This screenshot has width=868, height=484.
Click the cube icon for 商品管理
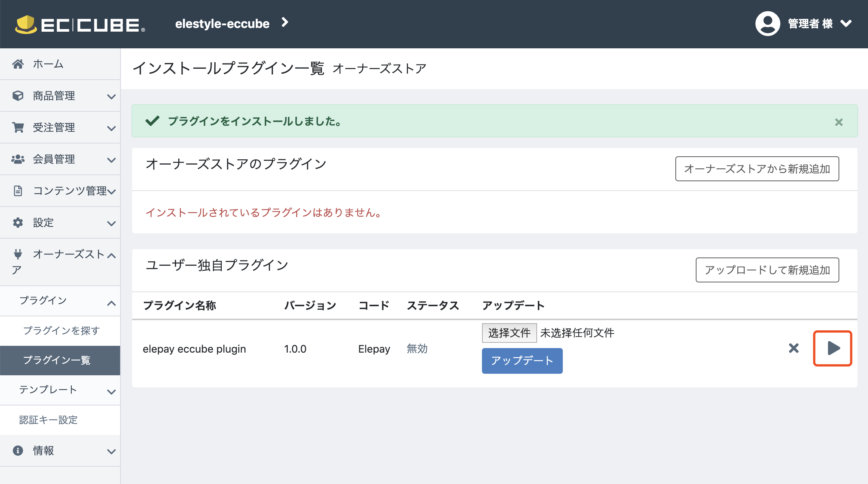point(18,96)
